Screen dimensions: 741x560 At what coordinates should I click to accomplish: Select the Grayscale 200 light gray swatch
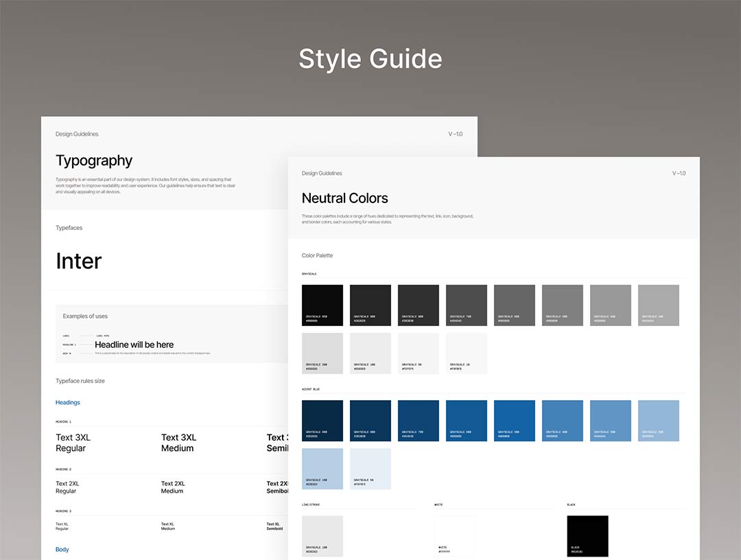(322, 353)
